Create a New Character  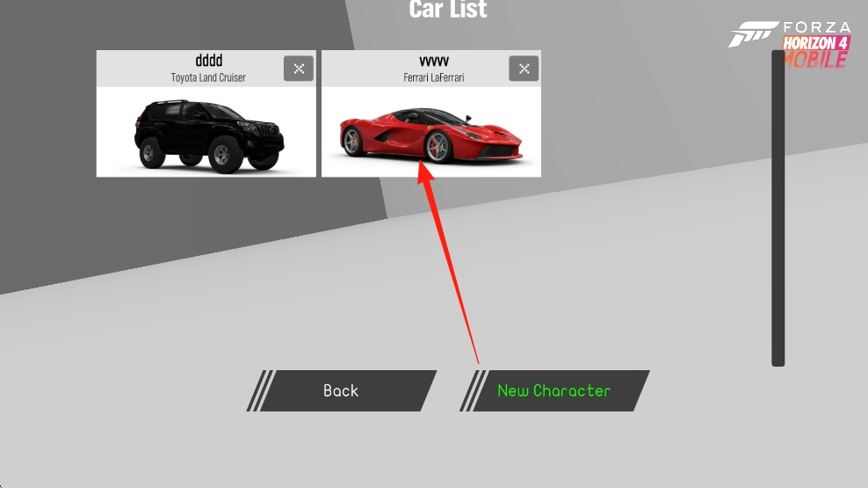point(554,390)
